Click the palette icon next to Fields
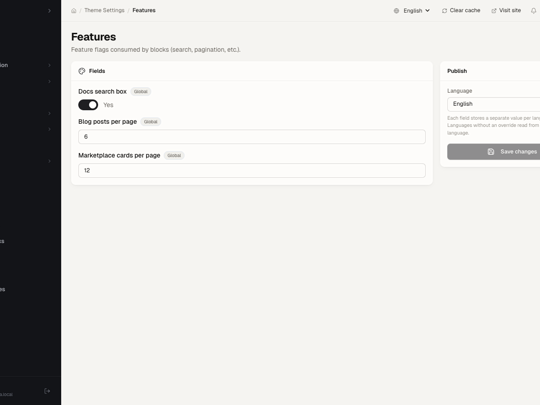 pos(82,71)
